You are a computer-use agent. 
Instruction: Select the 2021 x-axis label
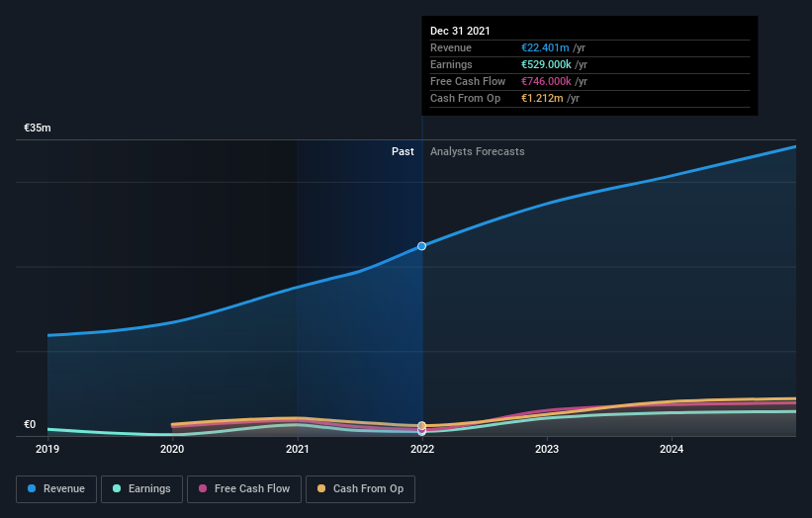click(x=298, y=449)
